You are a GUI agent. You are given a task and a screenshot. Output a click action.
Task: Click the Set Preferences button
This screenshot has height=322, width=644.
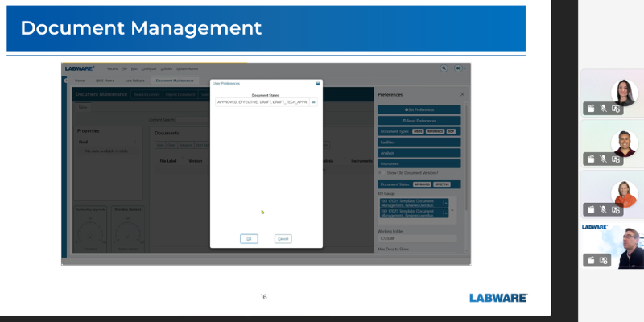(x=419, y=109)
